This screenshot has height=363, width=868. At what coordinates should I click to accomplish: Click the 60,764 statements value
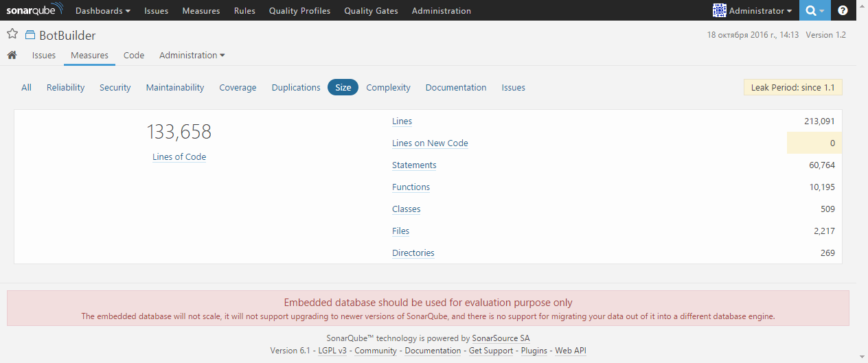pos(822,165)
